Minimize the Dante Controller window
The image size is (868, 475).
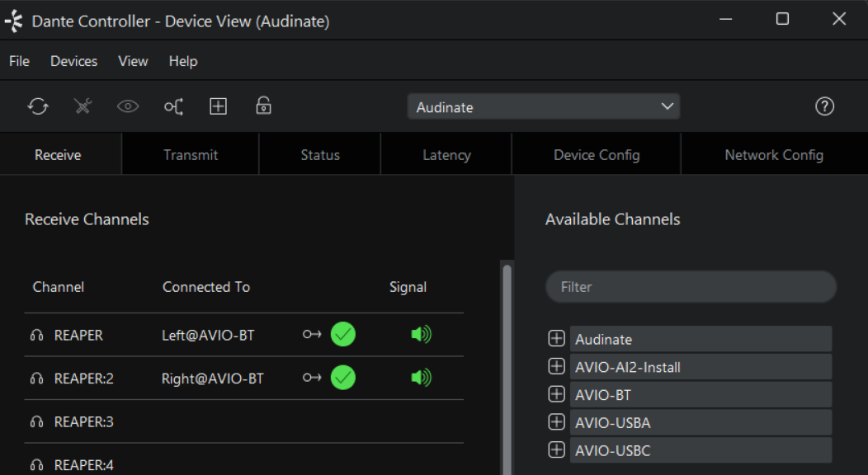(x=726, y=19)
